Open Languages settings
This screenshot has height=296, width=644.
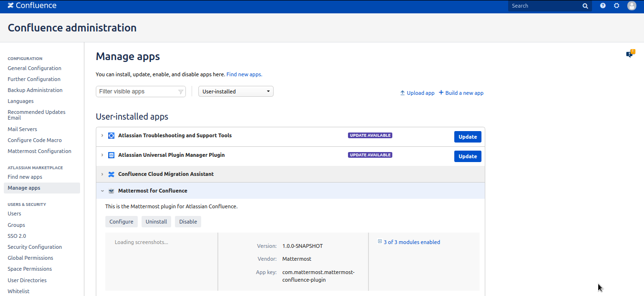pos(20,101)
